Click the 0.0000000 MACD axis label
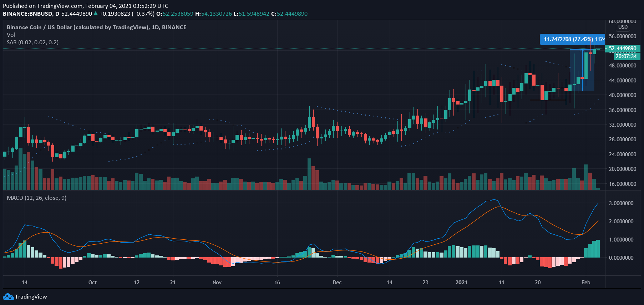The width and height of the screenshot is (644, 305). click(x=621, y=258)
